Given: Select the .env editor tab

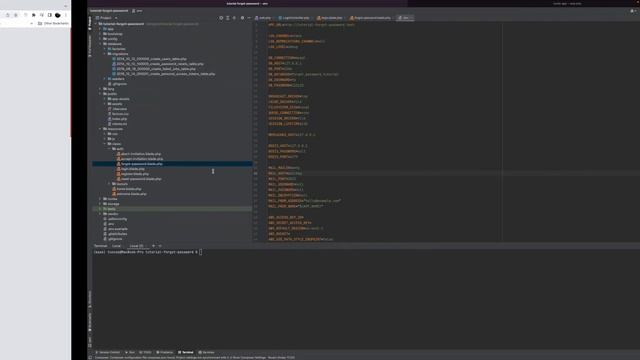Looking at the screenshot, I should click(405, 18).
